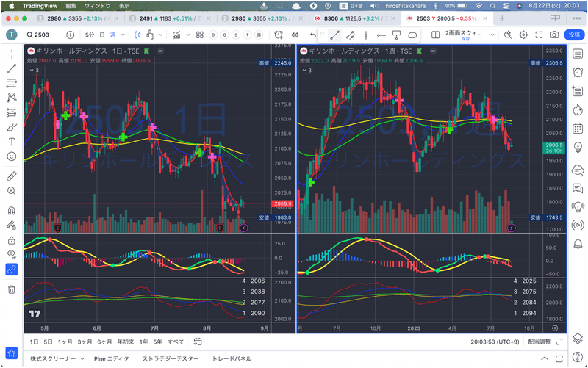Toggle lock all drawings
Image resolution: width=588 pixels, height=368 pixels.
tap(12, 240)
